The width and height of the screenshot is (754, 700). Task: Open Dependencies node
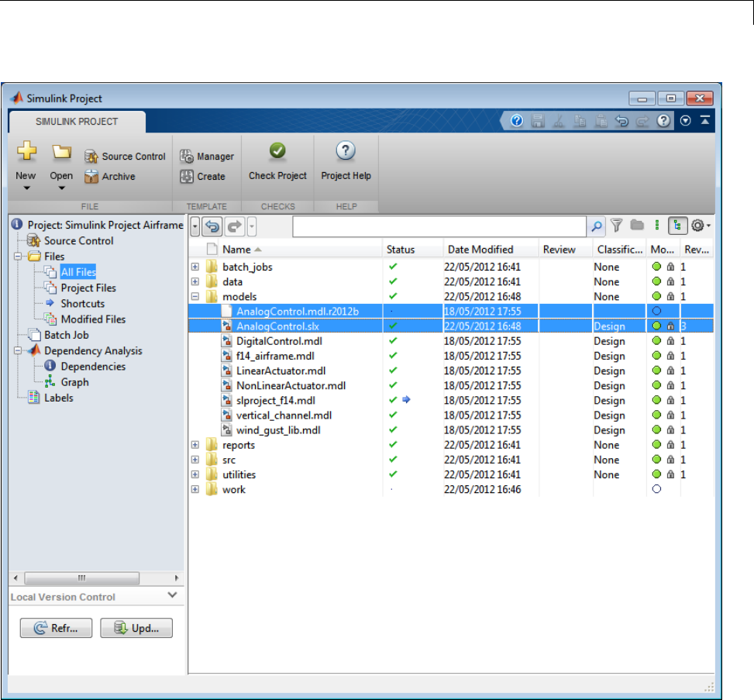93,367
